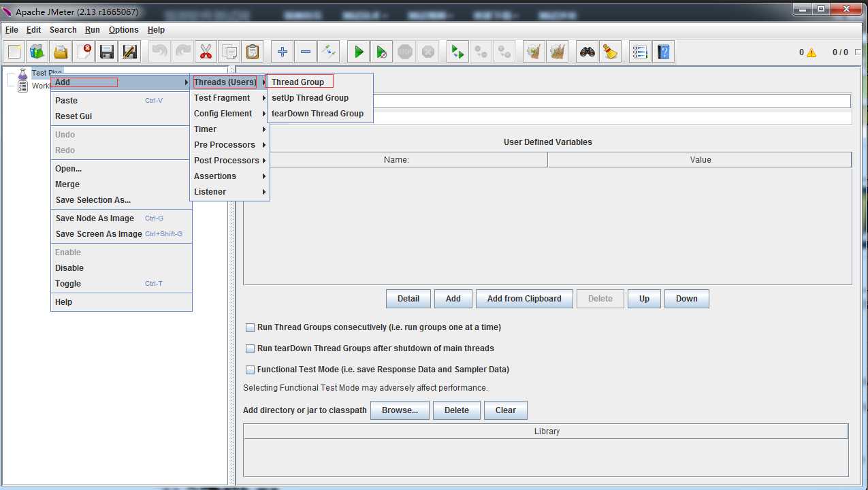Open the Help book toolbar icon

point(663,52)
